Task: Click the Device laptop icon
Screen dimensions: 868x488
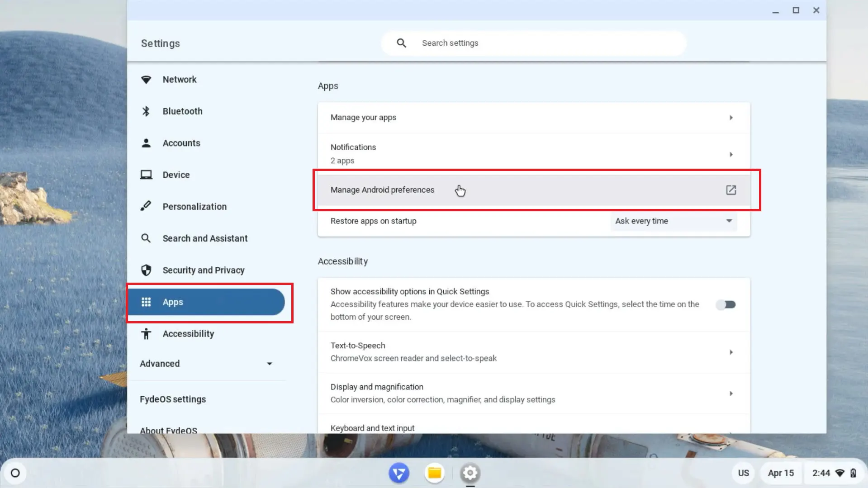Action: (x=146, y=175)
